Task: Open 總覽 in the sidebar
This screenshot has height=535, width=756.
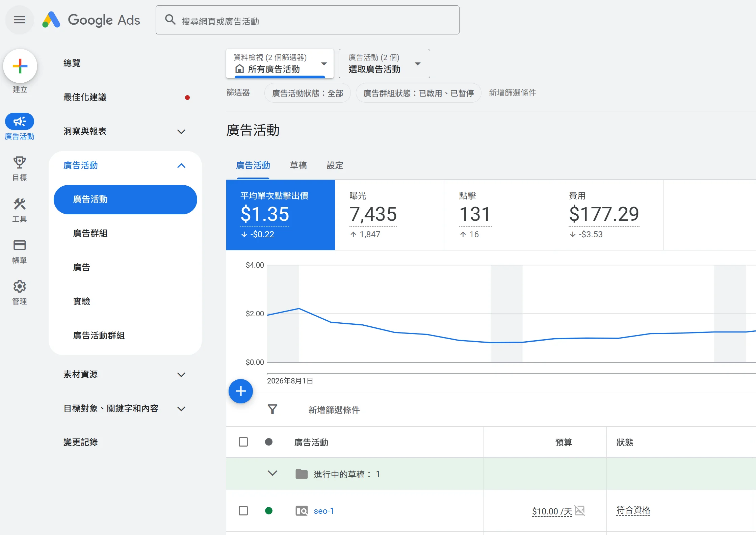Action: [72, 63]
